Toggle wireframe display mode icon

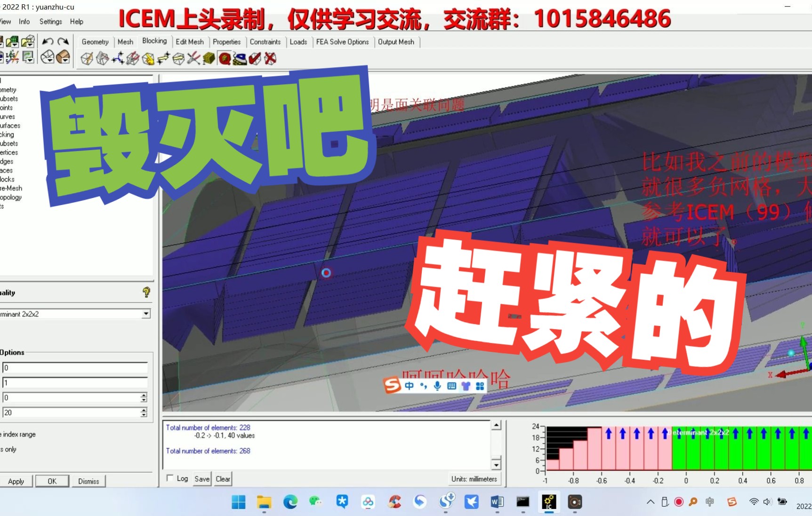coord(48,57)
